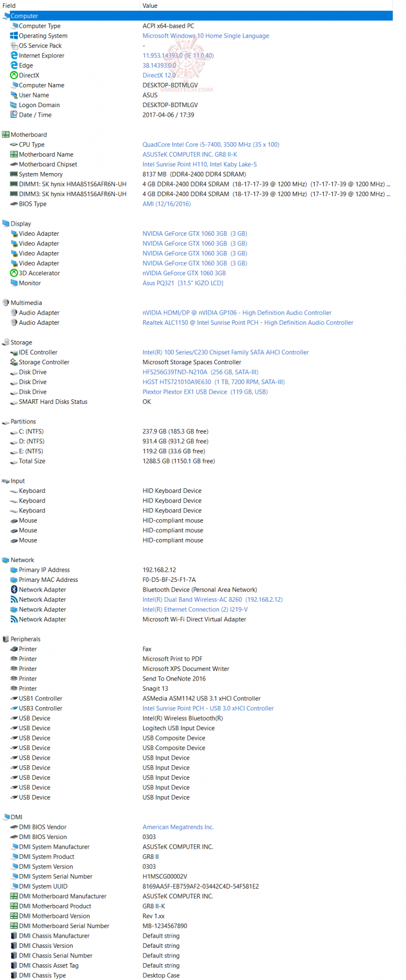Open QuadCore Intel Core i5-7400 link
The image size is (406, 980).
click(211, 144)
